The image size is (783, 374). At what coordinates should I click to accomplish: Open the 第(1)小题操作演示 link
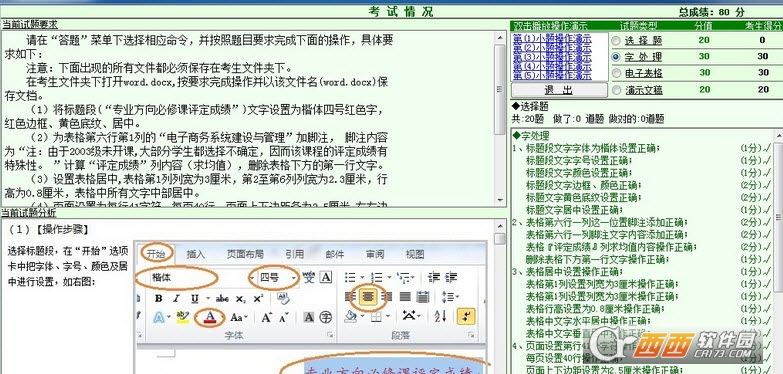tap(552, 38)
